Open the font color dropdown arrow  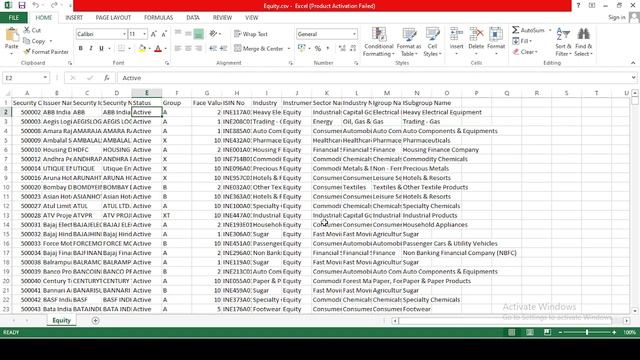[166, 49]
